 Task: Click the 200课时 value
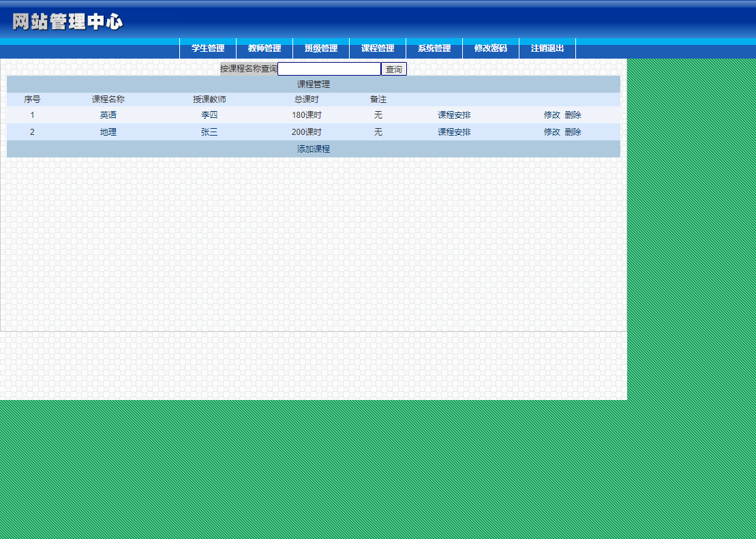point(307,132)
